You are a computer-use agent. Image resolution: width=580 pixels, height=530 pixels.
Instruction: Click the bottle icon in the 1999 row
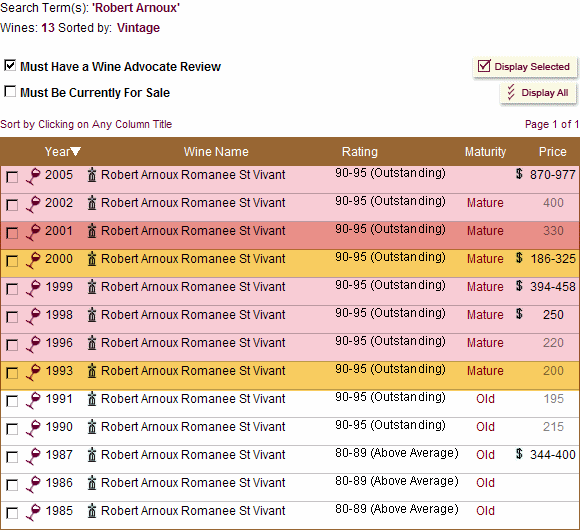(92, 287)
